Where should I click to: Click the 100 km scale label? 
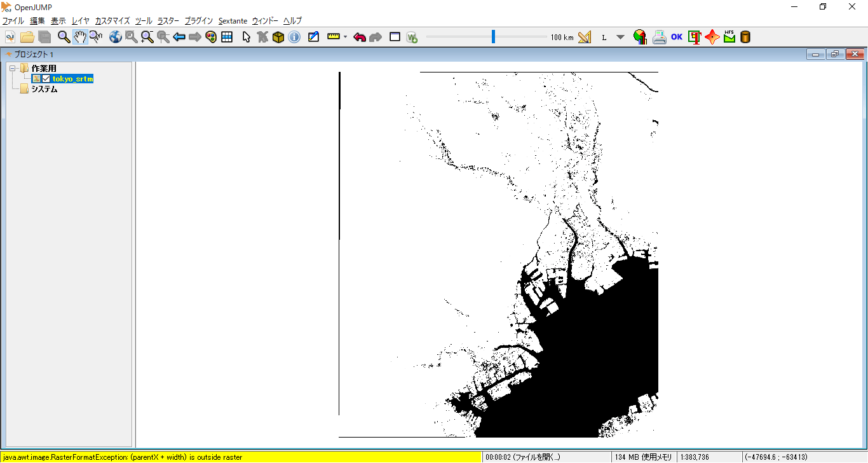(x=562, y=38)
